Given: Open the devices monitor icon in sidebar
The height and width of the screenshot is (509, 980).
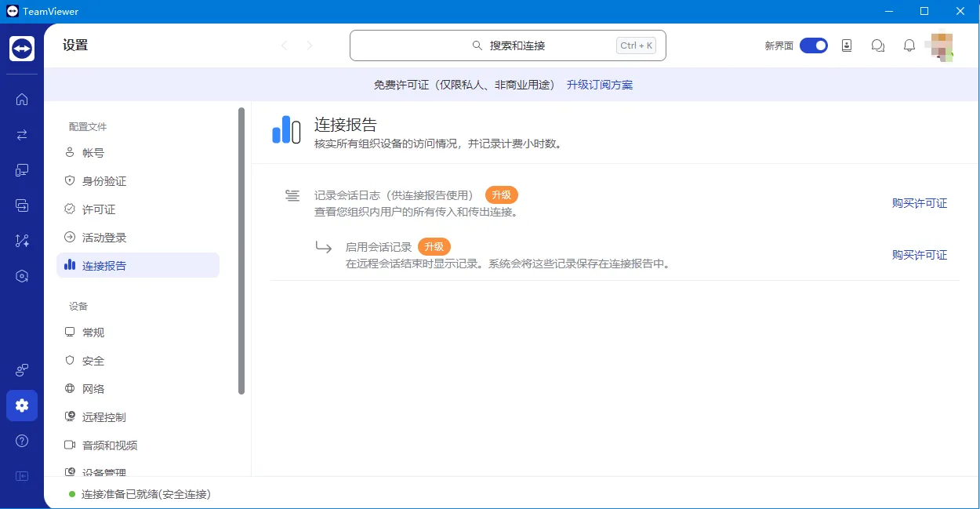Looking at the screenshot, I should click(x=22, y=170).
